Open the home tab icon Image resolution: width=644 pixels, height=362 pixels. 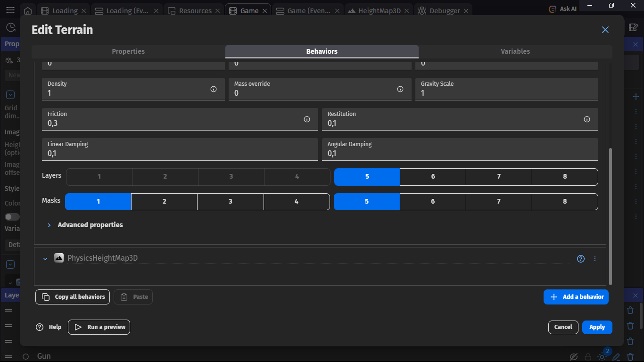(28, 11)
